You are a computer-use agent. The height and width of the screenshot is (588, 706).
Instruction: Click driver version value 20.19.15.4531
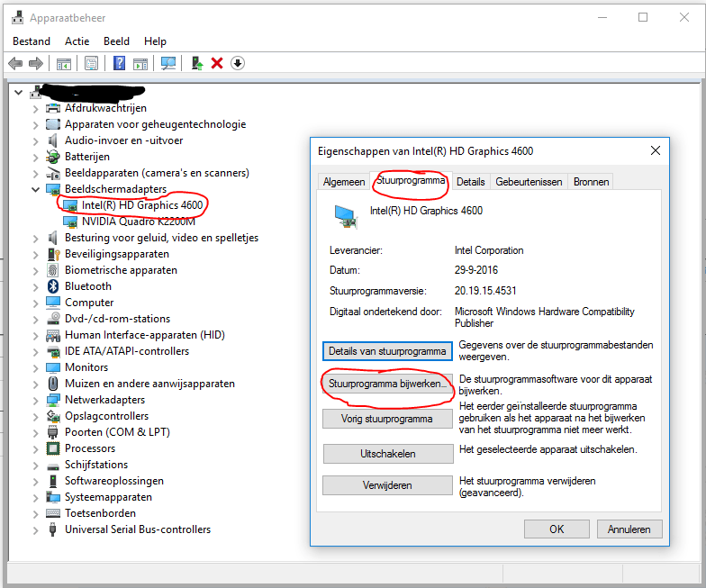(485, 291)
